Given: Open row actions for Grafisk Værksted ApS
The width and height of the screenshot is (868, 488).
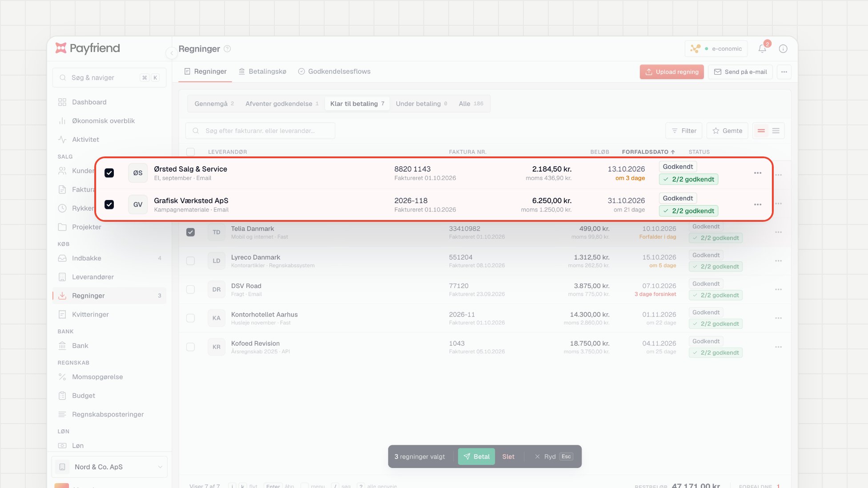Looking at the screenshot, I should 758,204.
